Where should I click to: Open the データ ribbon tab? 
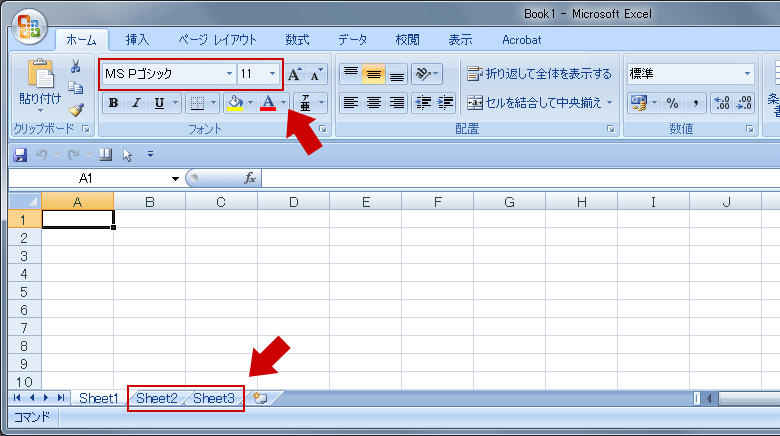(x=353, y=40)
